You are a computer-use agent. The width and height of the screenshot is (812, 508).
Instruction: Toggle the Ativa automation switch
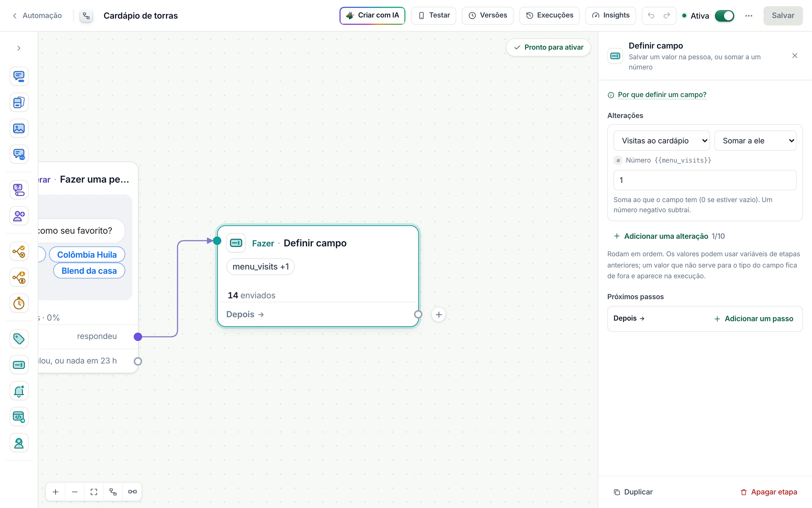pyautogui.click(x=724, y=16)
